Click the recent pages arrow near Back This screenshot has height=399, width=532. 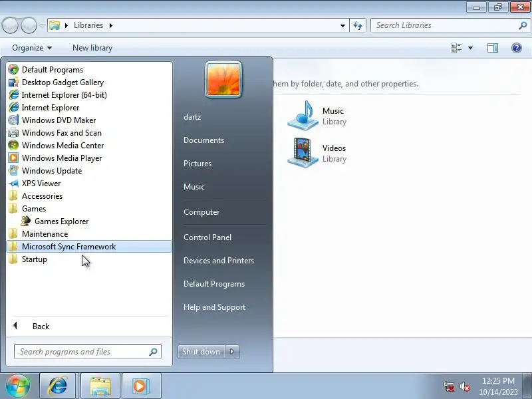pos(42,26)
